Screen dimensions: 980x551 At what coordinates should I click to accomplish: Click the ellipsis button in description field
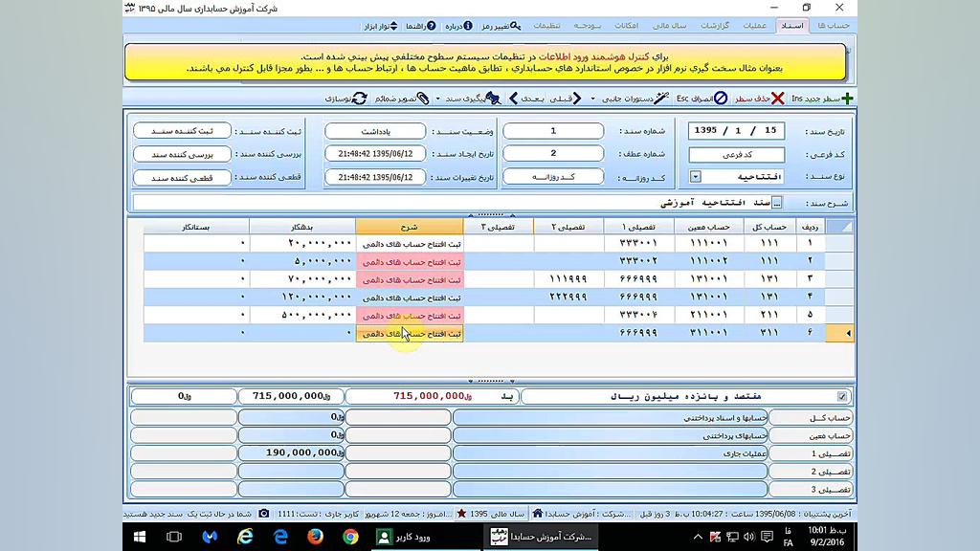[776, 203]
